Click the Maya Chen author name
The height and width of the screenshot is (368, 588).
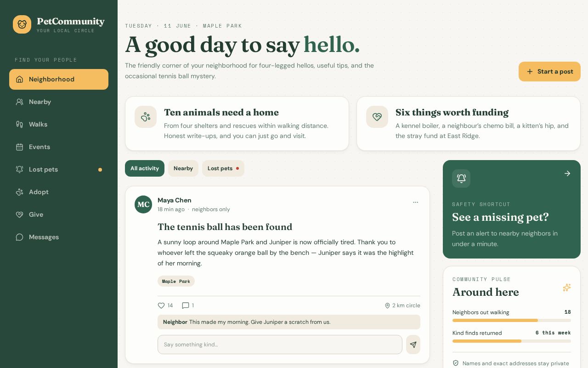click(175, 200)
